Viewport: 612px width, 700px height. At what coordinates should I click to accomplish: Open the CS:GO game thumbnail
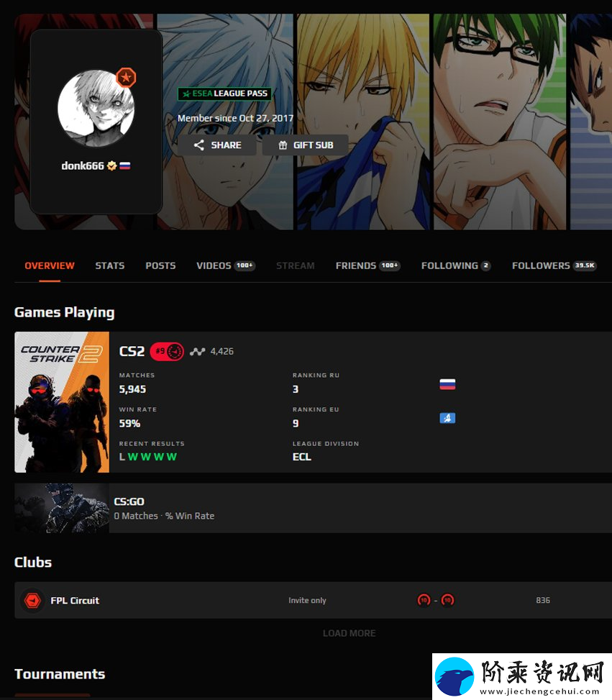tap(62, 508)
